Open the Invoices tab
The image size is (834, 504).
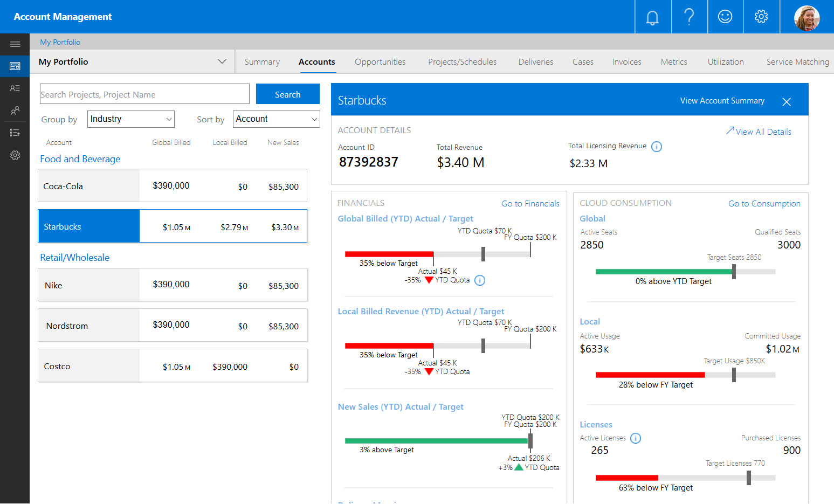tap(627, 62)
